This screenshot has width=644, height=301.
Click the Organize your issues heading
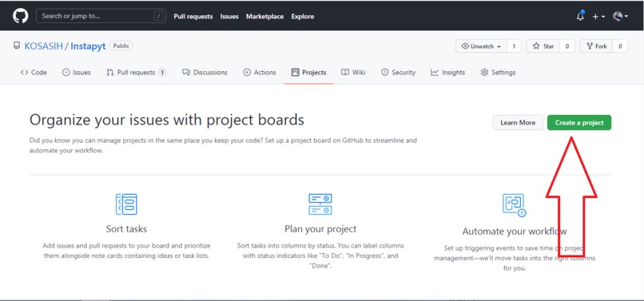click(x=167, y=120)
